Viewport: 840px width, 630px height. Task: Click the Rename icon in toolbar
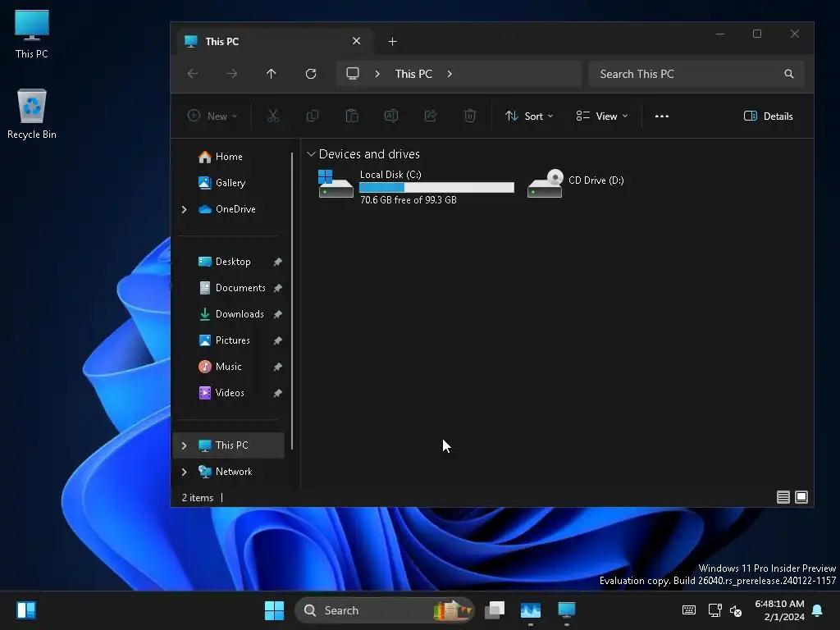point(391,116)
